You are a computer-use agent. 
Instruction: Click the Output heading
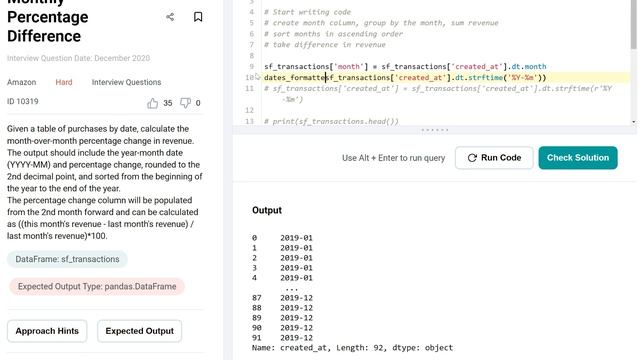pyautogui.click(x=267, y=210)
